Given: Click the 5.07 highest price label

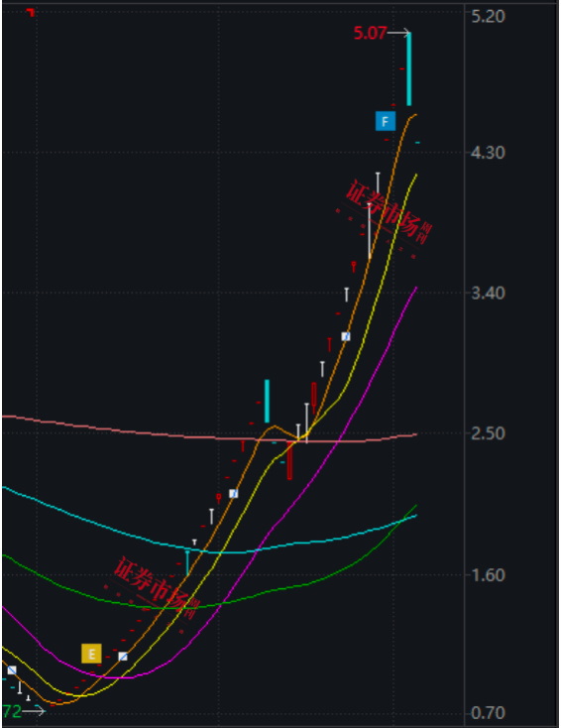Looking at the screenshot, I should point(370,33).
